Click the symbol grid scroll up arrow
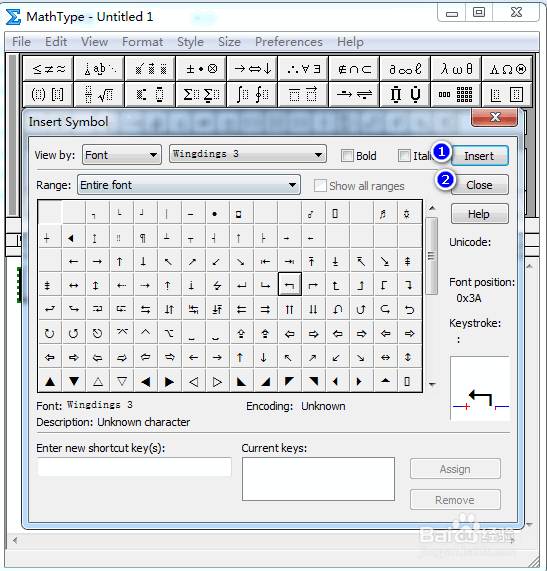The image size is (547, 571). tap(432, 208)
